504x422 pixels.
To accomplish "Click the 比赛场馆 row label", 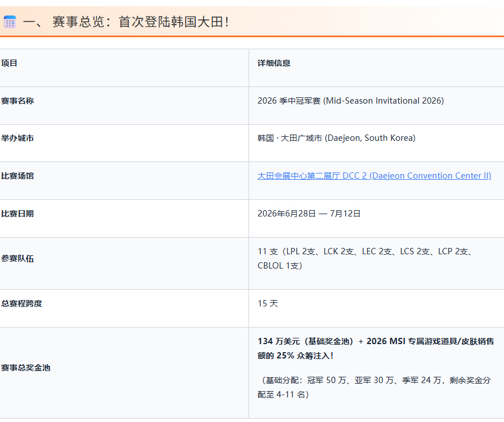I will coord(17,176).
